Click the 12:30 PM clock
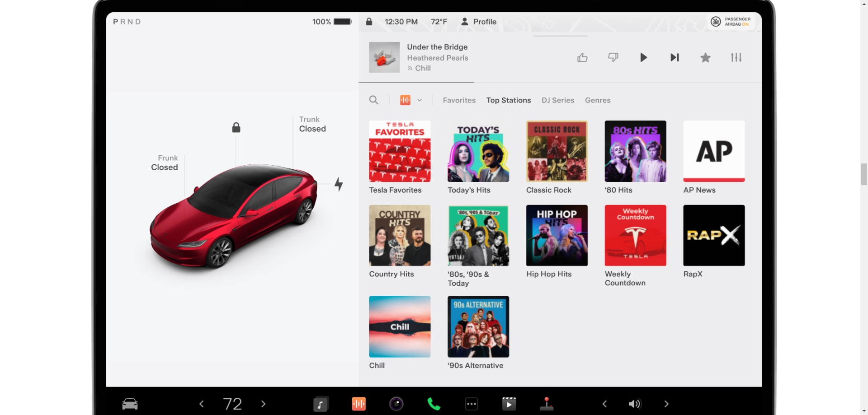This screenshot has width=868, height=415. click(401, 22)
